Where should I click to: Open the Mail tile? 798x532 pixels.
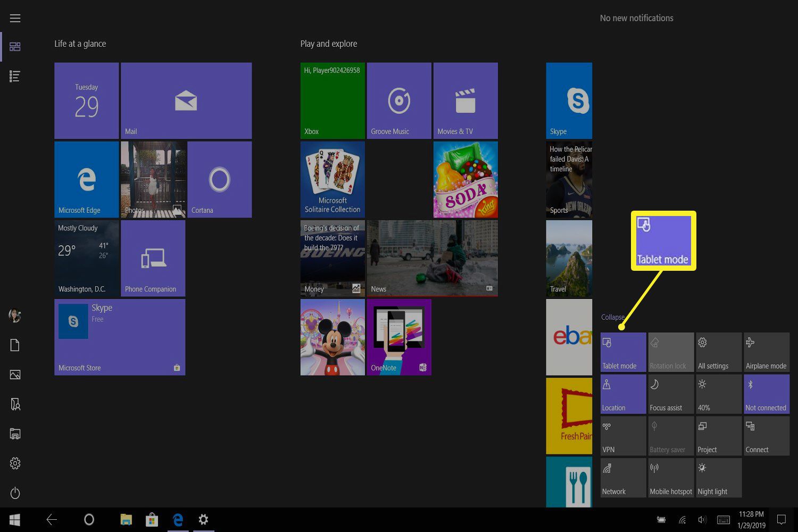pos(186,101)
